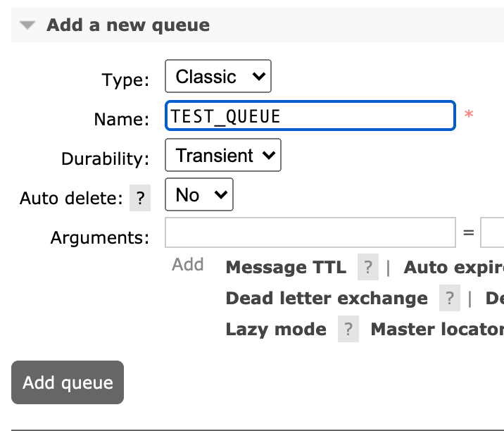Click the Name field containing TEST_QUEUE
The image size is (504, 431).
[x=310, y=116]
